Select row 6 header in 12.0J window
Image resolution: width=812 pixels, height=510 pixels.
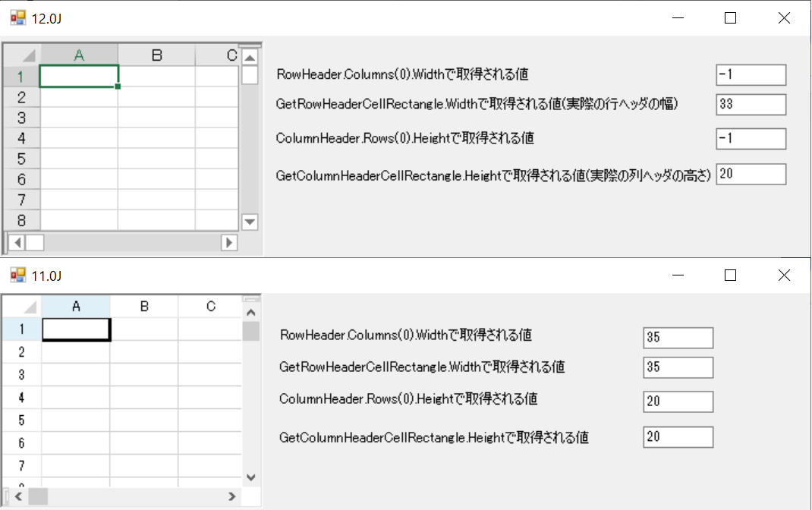click(x=22, y=179)
